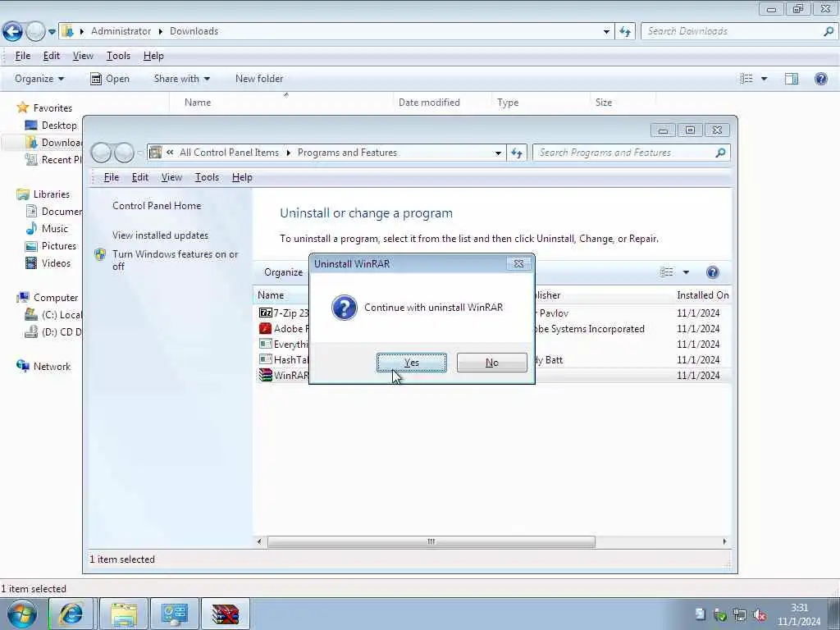The height and width of the screenshot is (630, 840).
Task: Expand Downloads address bar dropdown
Action: (606, 31)
